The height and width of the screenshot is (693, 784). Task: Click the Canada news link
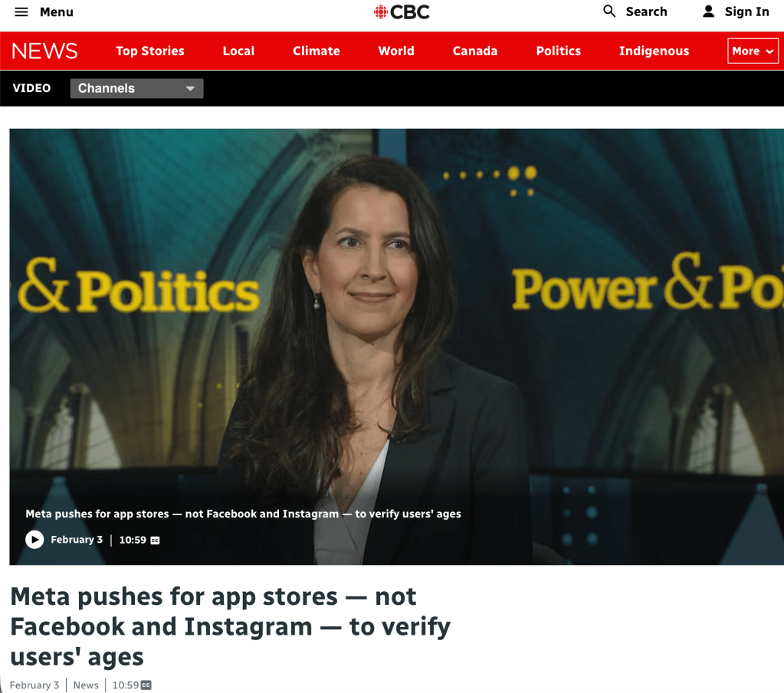tap(475, 51)
